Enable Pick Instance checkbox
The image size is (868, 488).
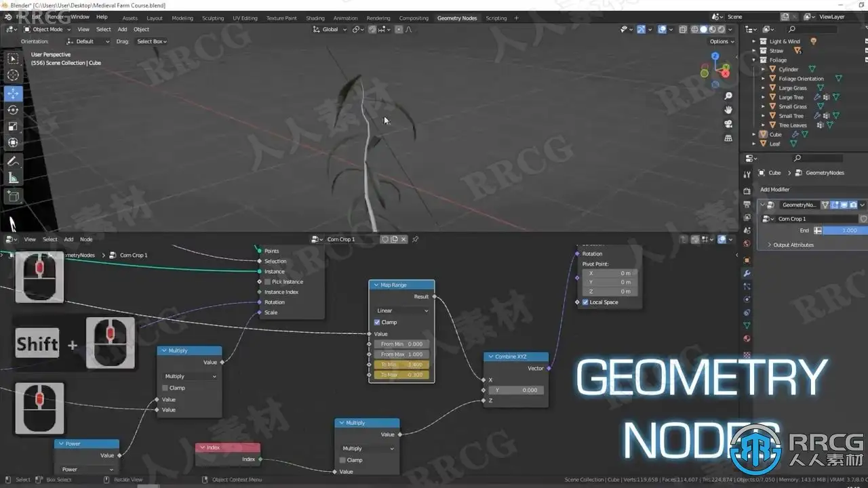tap(267, 282)
